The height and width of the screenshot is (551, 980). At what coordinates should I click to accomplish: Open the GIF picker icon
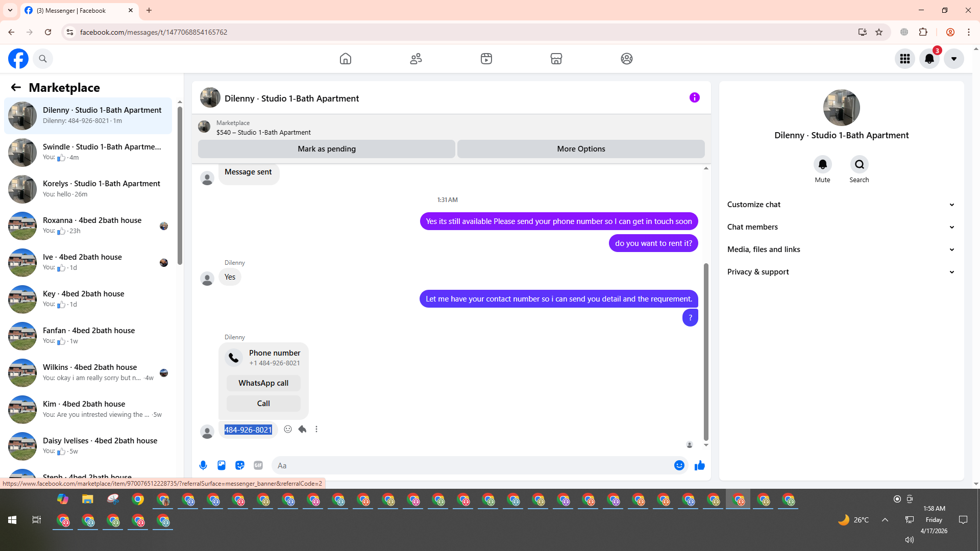258,465
